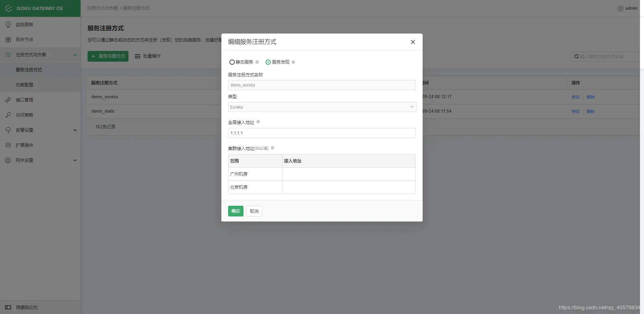644x314 pixels.
Task: Click the 取消 cancel button
Action: coord(254,211)
